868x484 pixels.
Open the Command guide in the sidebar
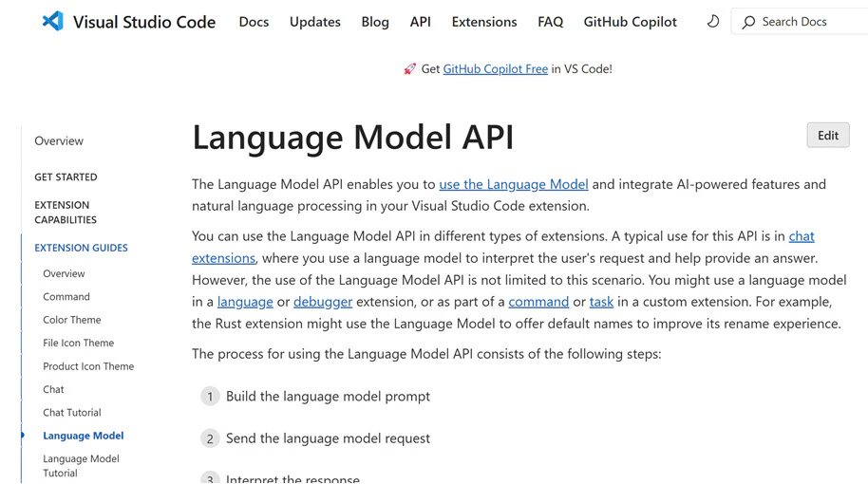point(66,297)
